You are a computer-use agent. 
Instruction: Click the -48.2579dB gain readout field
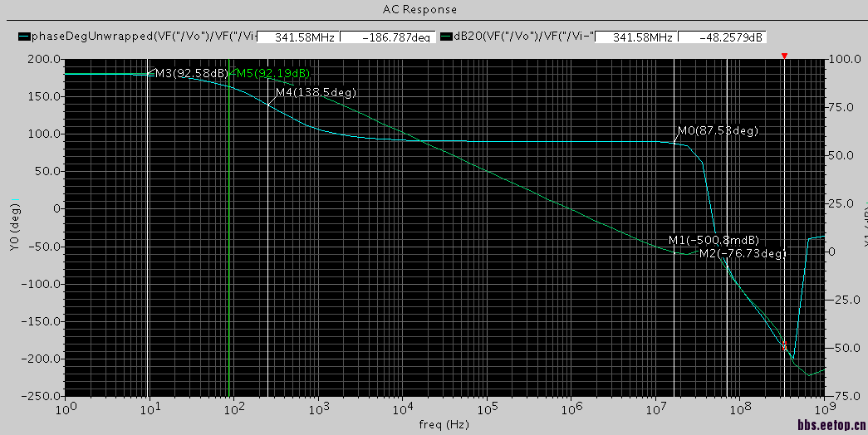(722, 37)
